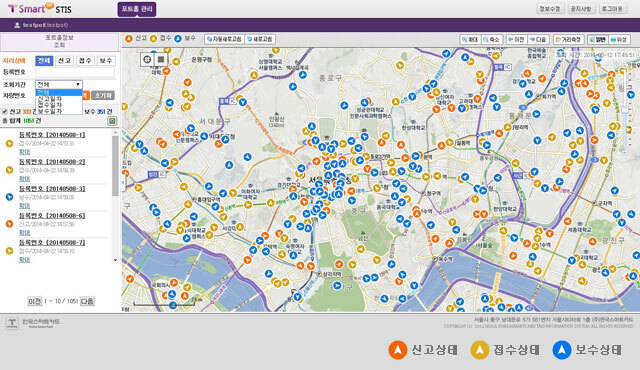
Task: Click the T Smart STIS logo
Action: pos(40,8)
